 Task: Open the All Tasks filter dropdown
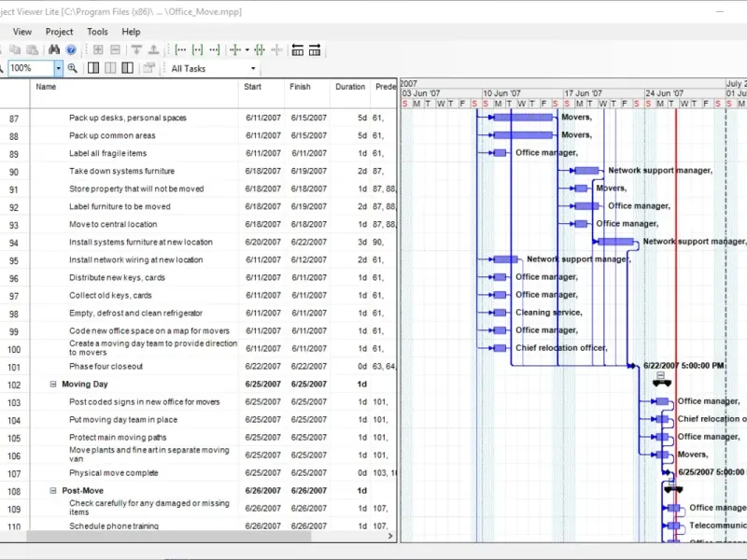point(252,68)
